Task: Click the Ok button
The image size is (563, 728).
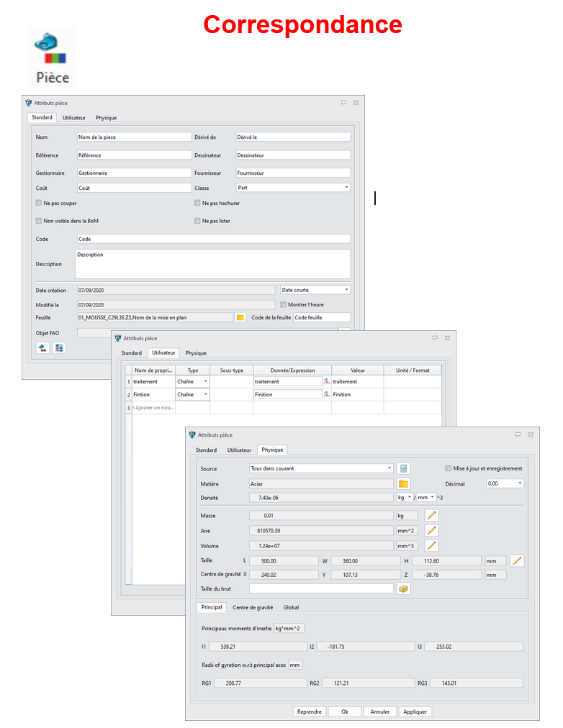Action: (345, 711)
